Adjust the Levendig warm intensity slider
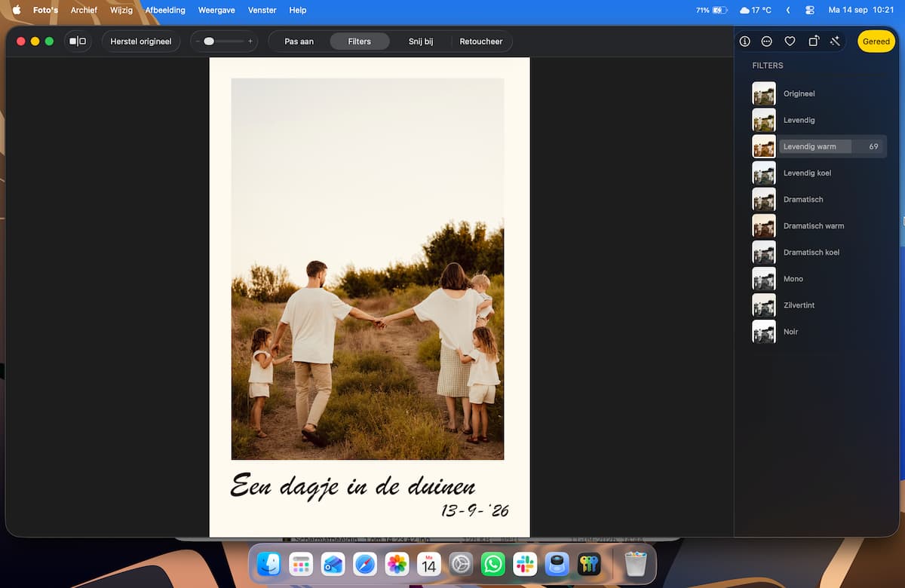 click(x=833, y=146)
